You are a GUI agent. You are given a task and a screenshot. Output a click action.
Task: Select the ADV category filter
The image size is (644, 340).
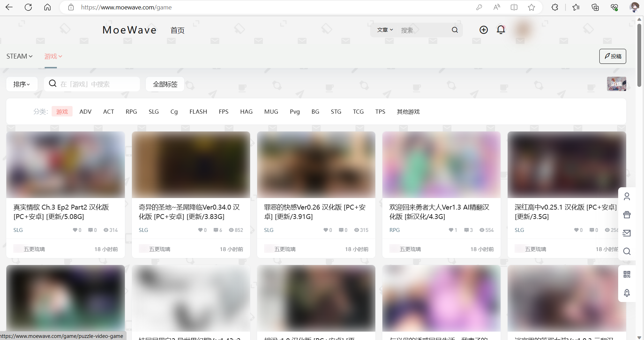[85, 112]
